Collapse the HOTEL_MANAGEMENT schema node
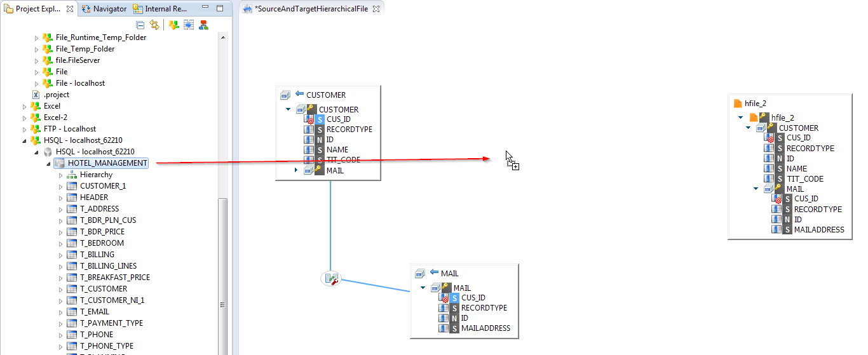This screenshot has width=868, height=355. [x=49, y=163]
